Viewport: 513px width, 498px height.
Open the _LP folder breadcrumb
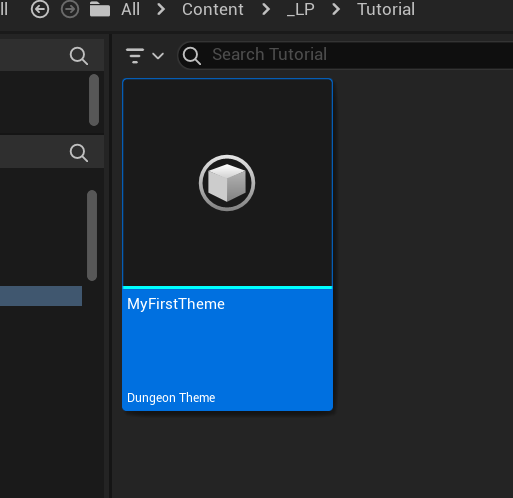301,10
